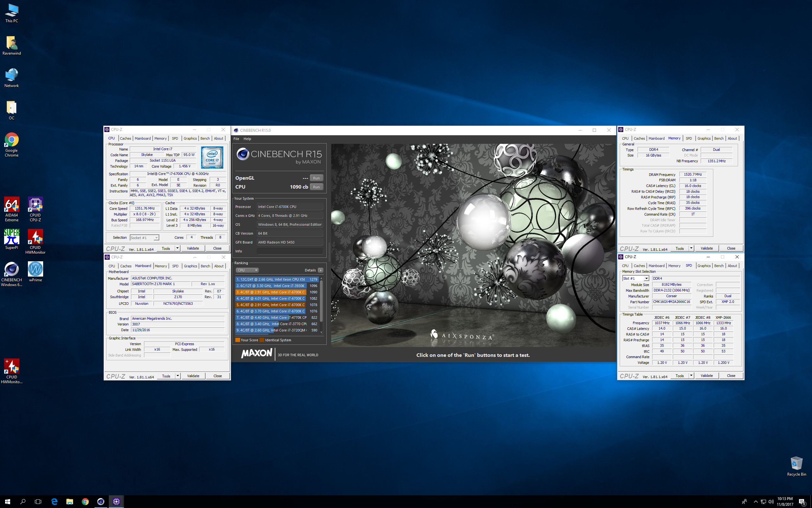Select About tab in SPD CPU-Z window
The width and height of the screenshot is (812, 508).
point(732,266)
